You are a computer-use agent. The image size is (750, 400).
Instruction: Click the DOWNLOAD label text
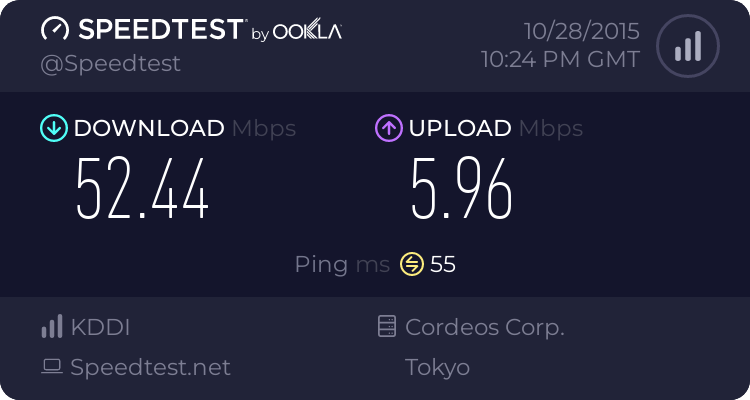point(149,128)
